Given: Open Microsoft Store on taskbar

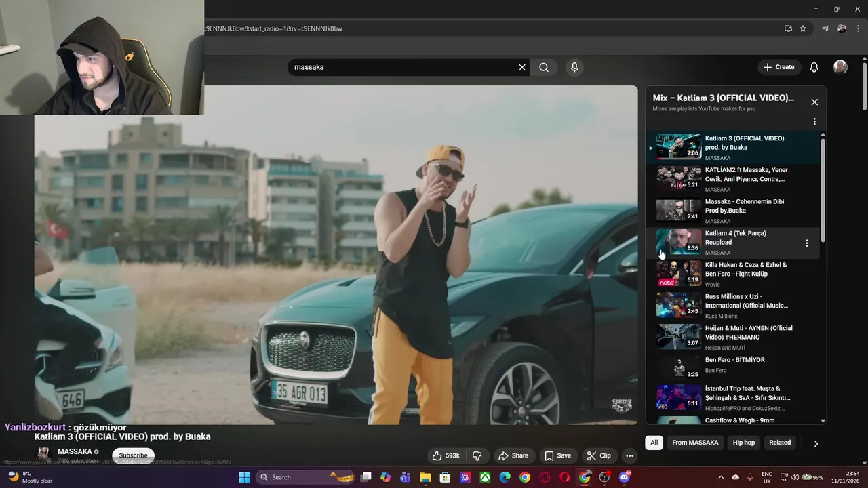Looking at the screenshot, I should point(445,477).
